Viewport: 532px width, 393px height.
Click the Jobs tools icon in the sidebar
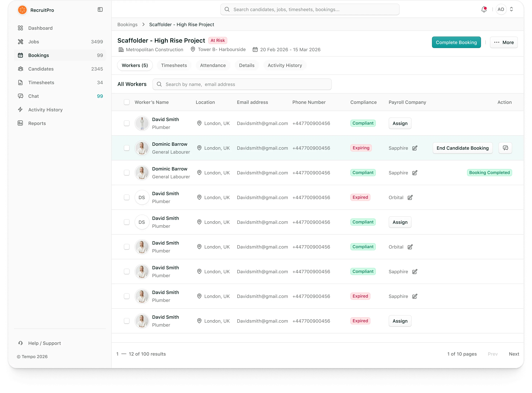tap(20, 42)
